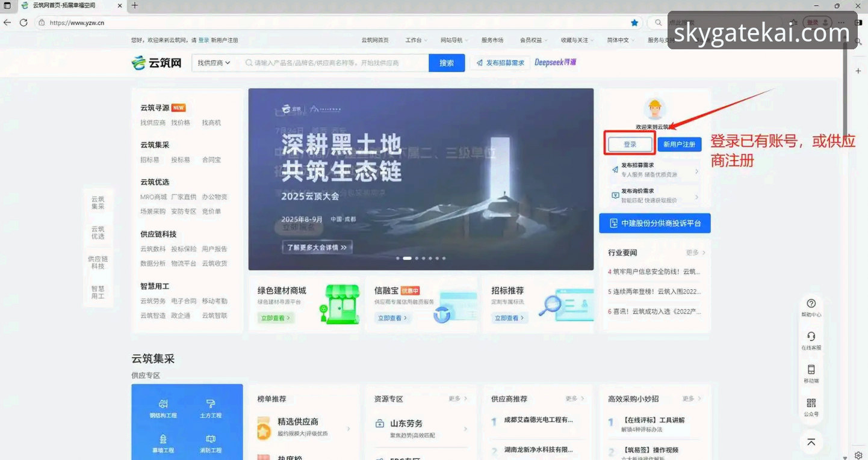Open a new browser tab with plus
This screenshot has width=868, height=460.
[135, 5]
